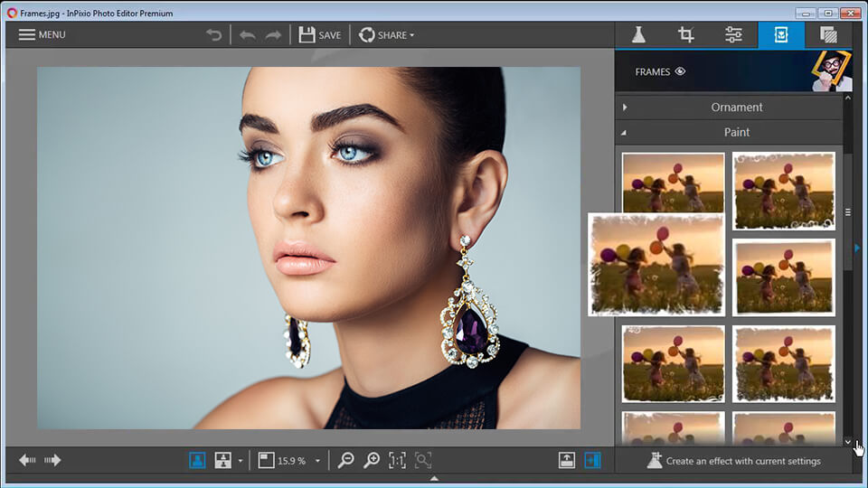This screenshot has width=868, height=488.
Task: Toggle single image view mode
Action: (197, 460)
